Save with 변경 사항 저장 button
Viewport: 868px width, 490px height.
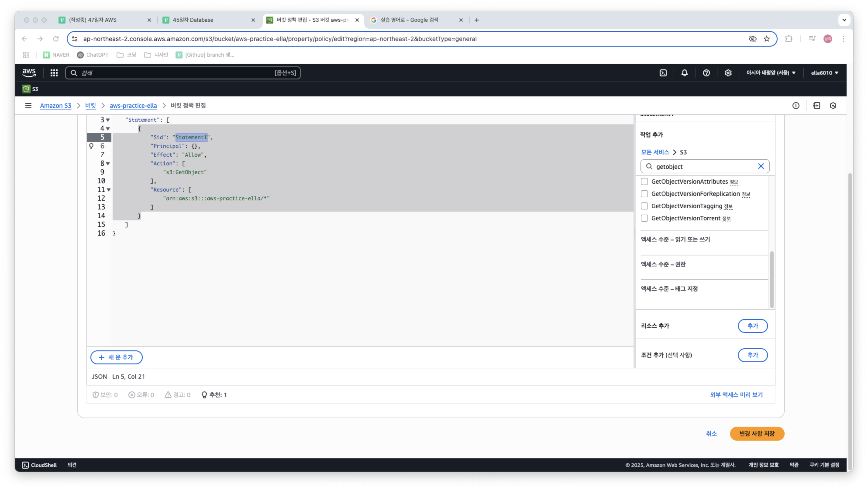click(x=757, y=433)
